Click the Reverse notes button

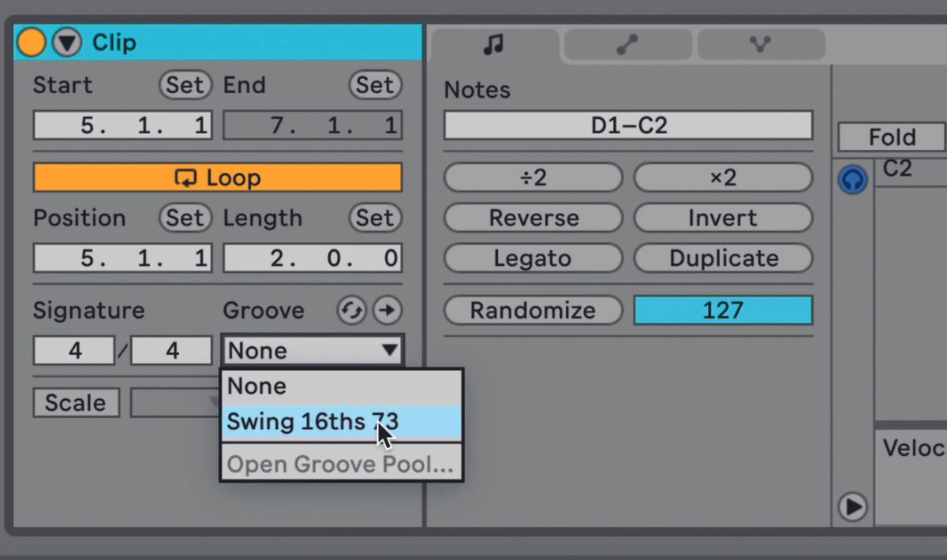tap(533, 218)
